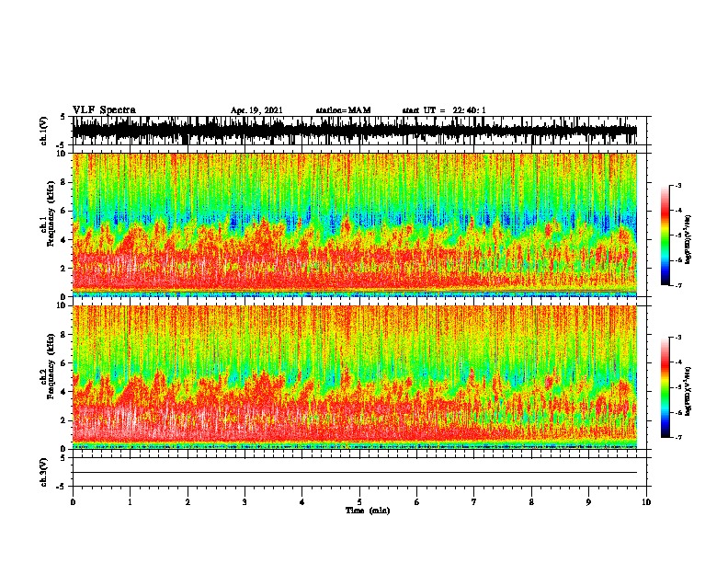The height and width of the screenshot is (563, 728).
Task: Click time axis tick label "2"
Action: tap(188, 502)
